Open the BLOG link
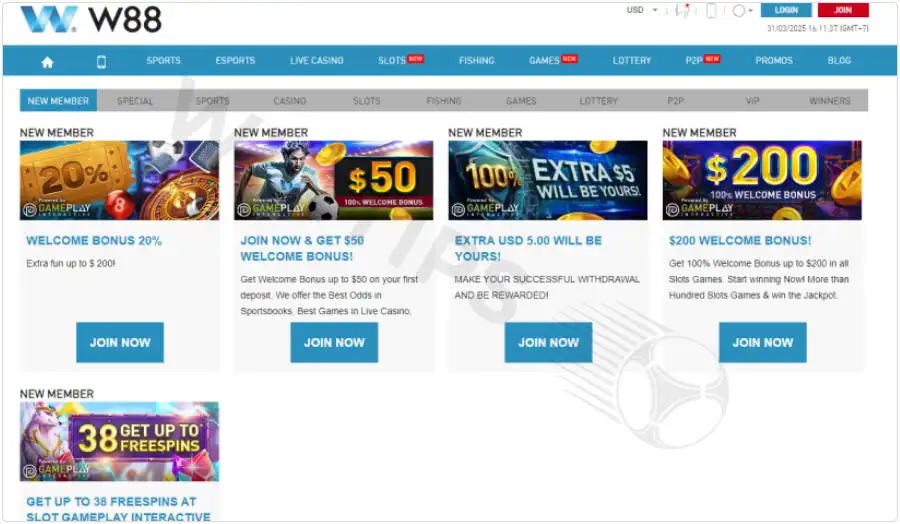 (839, 60)
